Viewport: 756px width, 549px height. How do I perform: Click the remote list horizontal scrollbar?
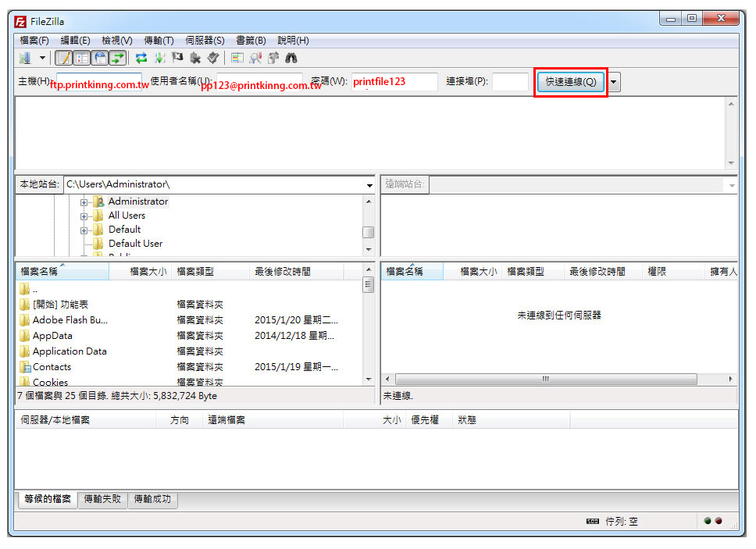coord(546,380)
